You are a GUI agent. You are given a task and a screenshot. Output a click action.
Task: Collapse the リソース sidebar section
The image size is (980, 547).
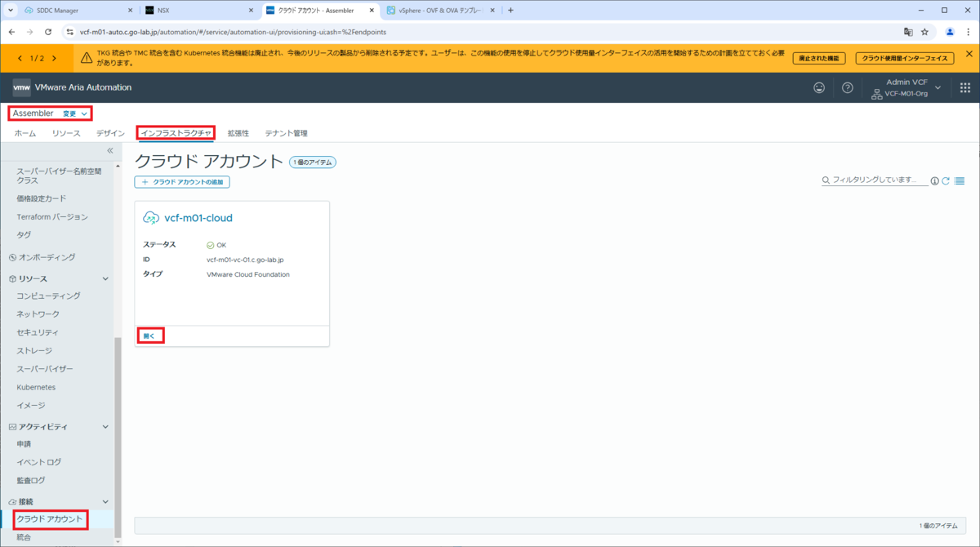pyautogui.click(x=105, y=279)
